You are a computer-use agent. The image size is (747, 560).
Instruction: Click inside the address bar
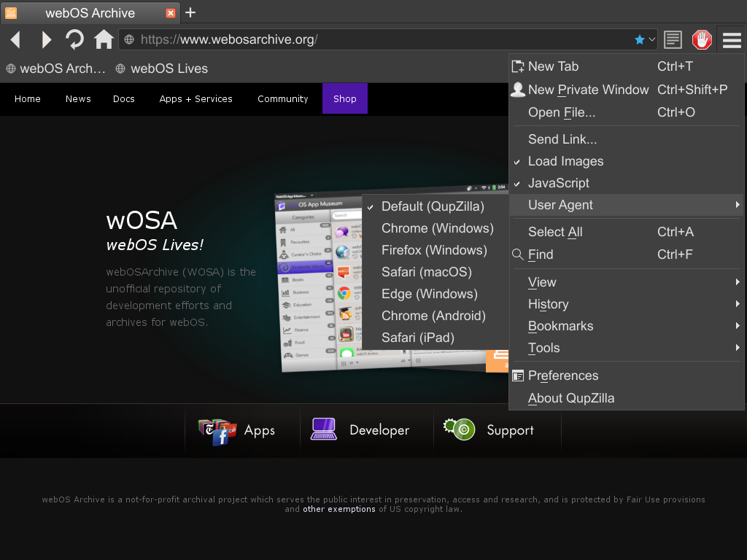(x=365, y=39)
